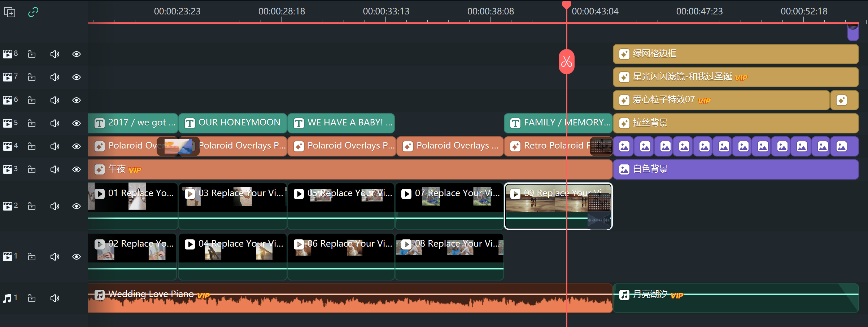Hide video track 3

click(77, 169)
